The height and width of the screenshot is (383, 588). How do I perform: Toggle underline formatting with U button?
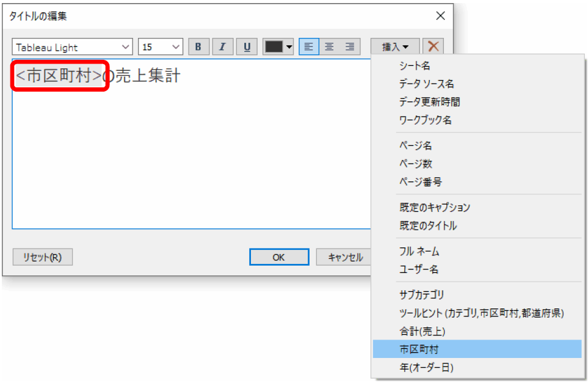247,47
